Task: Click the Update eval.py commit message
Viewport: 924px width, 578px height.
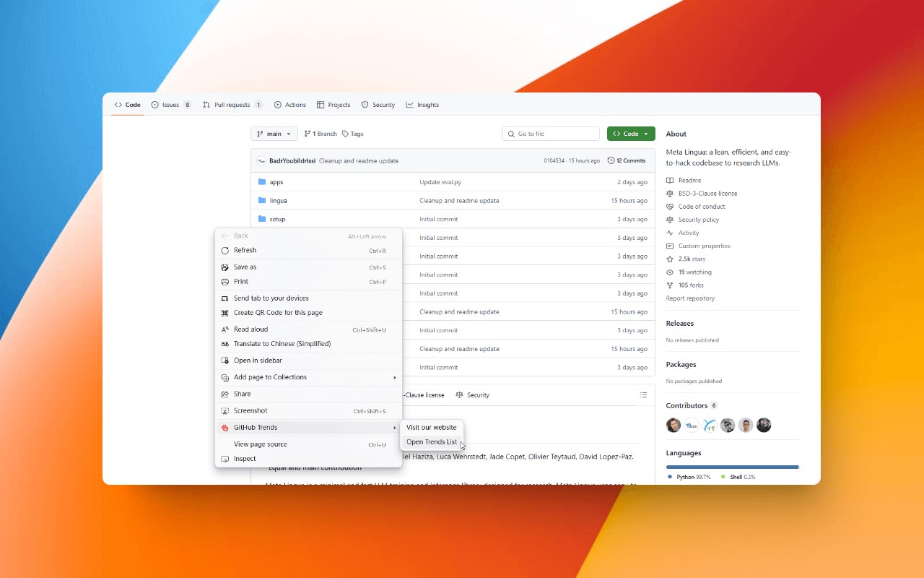Action: point(440,182)
